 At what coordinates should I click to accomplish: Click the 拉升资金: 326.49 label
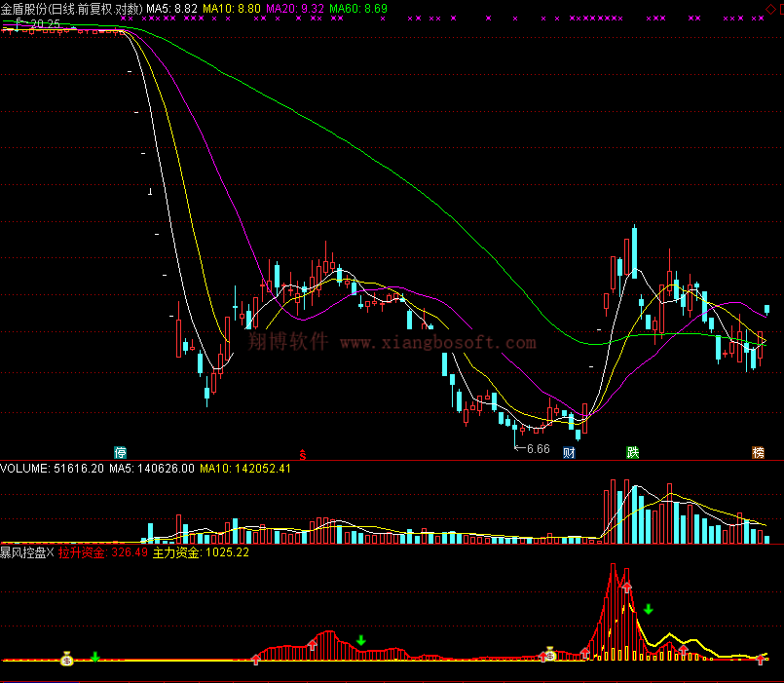(x=103, y=552)
